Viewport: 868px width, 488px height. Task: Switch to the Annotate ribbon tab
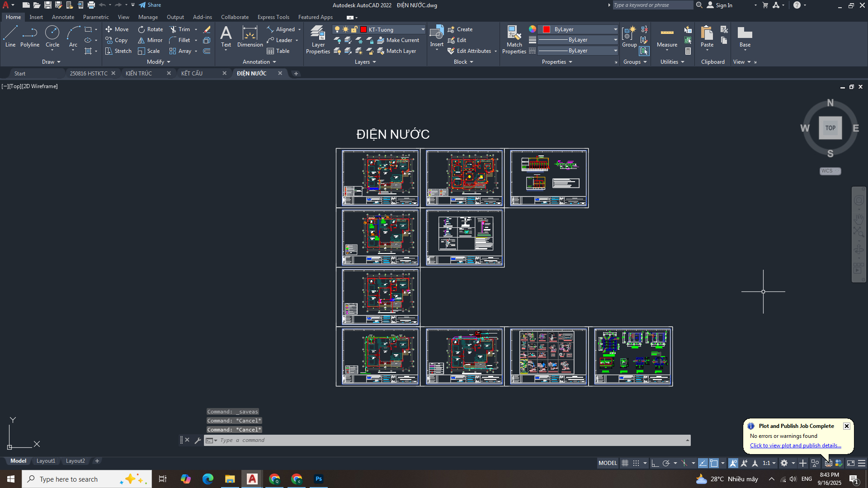(x=63, y=17)
